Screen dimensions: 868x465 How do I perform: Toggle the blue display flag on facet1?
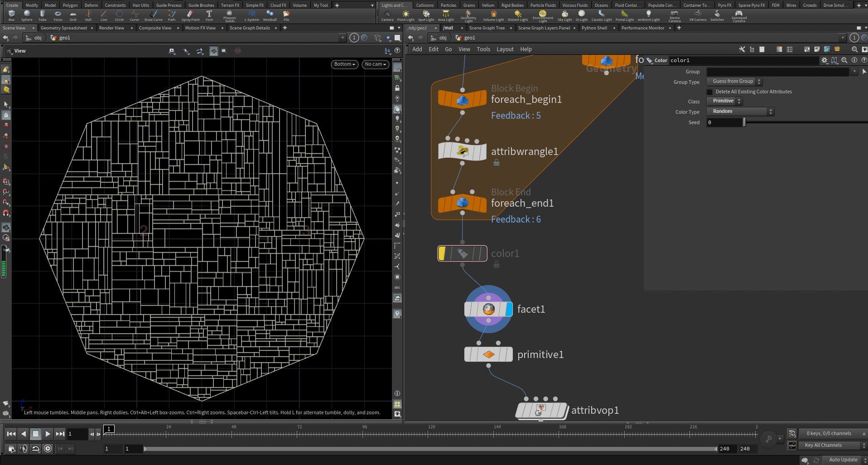[509, 309]
